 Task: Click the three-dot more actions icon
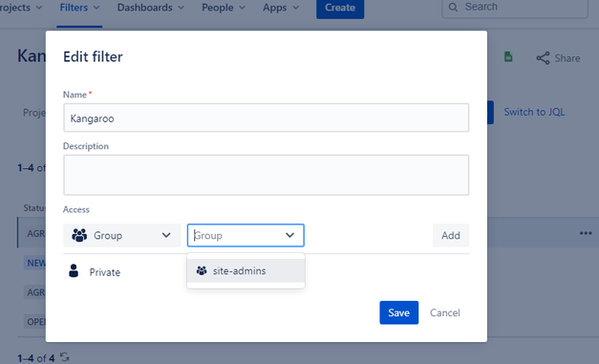pos(586,233)
